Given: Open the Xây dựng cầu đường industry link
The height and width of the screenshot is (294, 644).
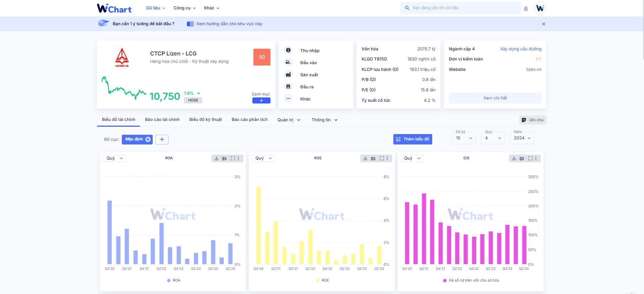Looking at the screenshot, I should pyautogui.click(x=521, y=49).
